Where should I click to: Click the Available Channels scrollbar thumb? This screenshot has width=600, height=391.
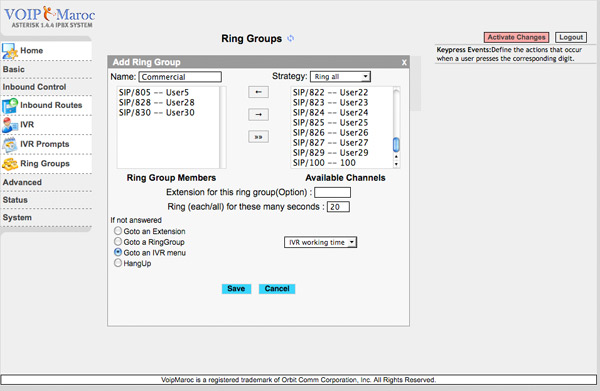[396, 144]
